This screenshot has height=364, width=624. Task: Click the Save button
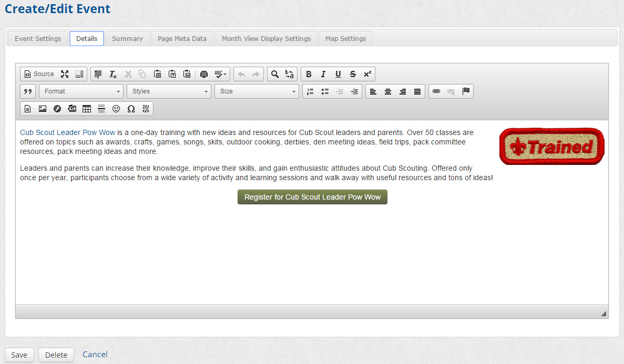[19, 355]
